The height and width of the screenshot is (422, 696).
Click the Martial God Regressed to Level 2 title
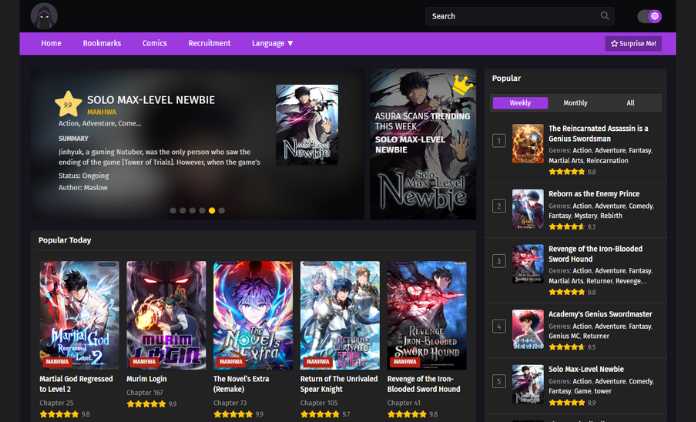[x=76, y=384]
